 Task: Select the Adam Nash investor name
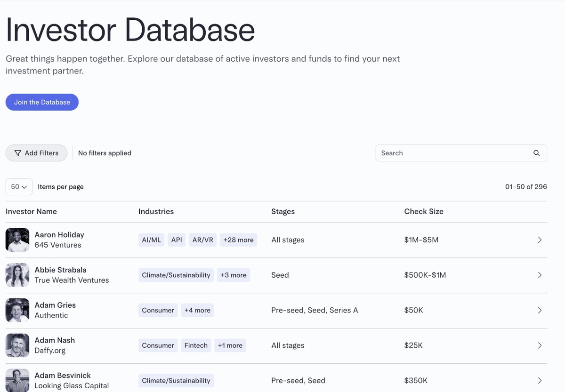pyautogui.click(x=55, y=340)
